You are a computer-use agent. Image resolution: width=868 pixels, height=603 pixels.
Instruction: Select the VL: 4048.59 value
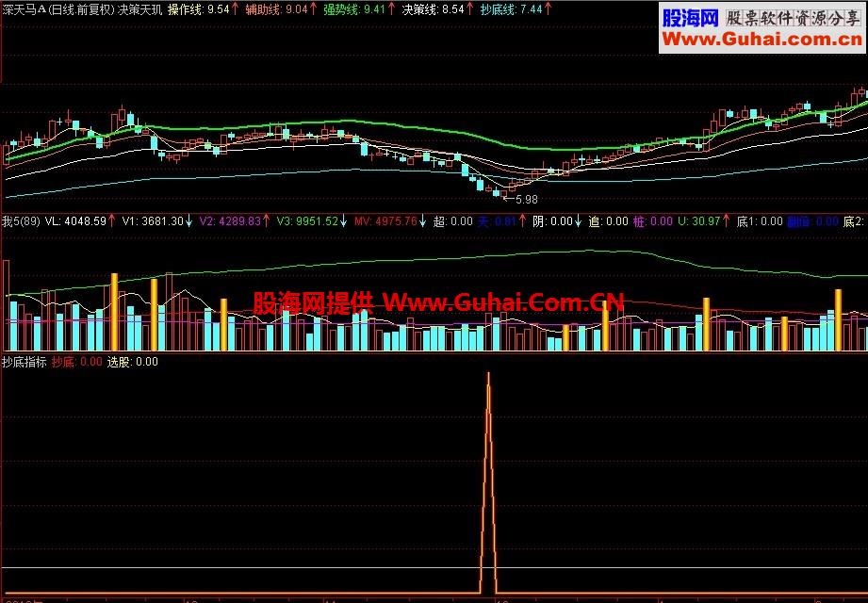(75, 221)
